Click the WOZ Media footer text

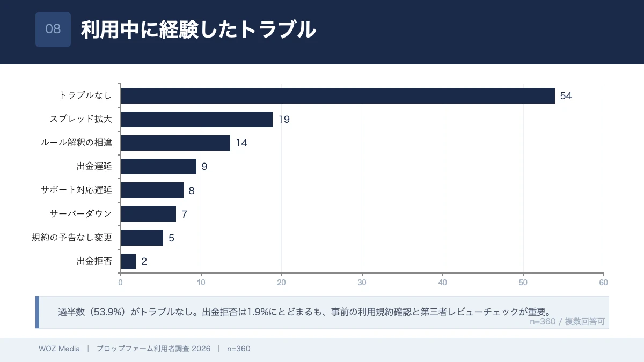pos(59,349)
